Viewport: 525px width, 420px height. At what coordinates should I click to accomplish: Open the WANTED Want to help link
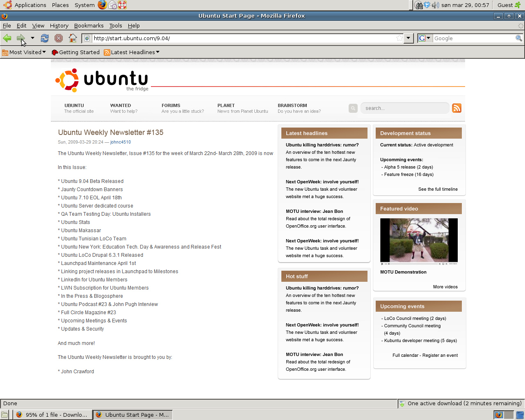click(x=124, y=108)
